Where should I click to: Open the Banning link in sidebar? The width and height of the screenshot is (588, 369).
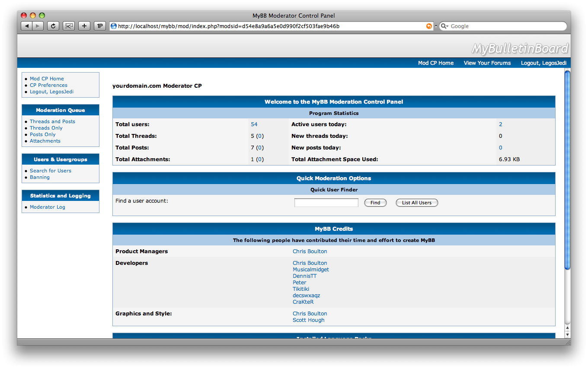[x=39, y=177]
